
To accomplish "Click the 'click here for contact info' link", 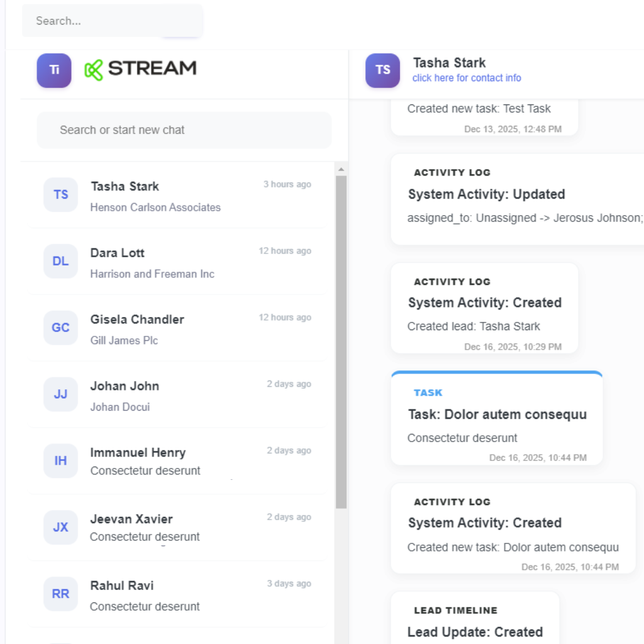I will coord(467,78).
